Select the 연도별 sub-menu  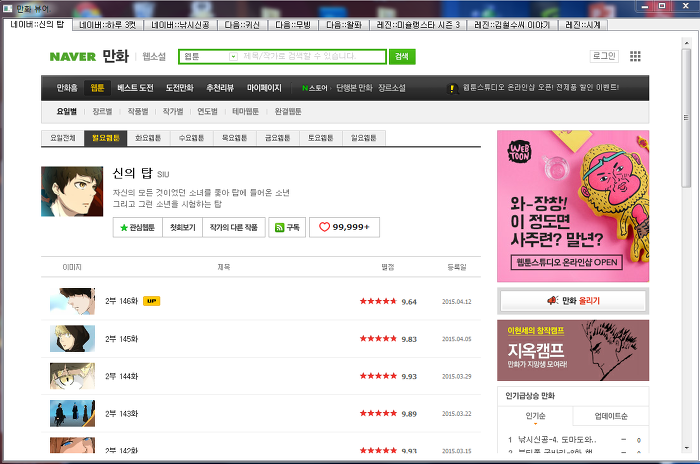[208, 111]
